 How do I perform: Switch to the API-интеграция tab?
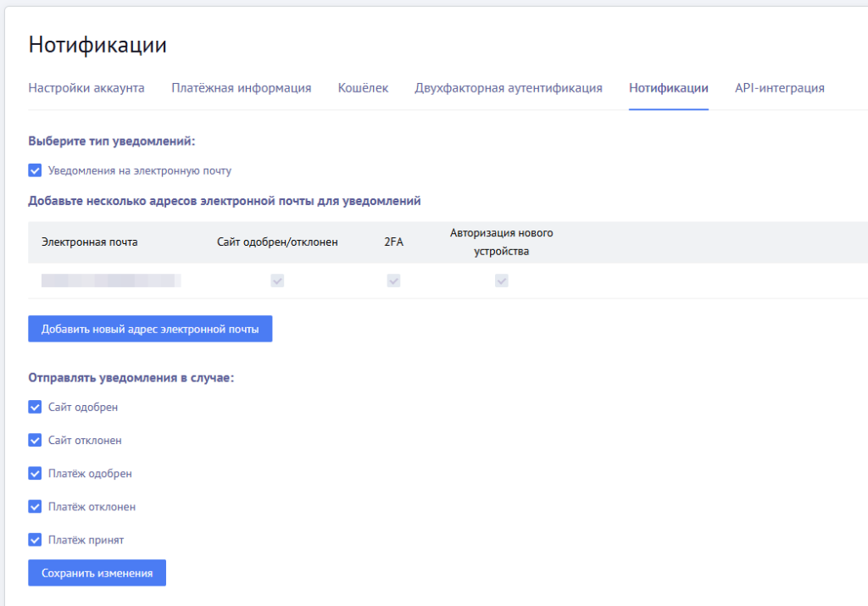(x=779, y=87)
